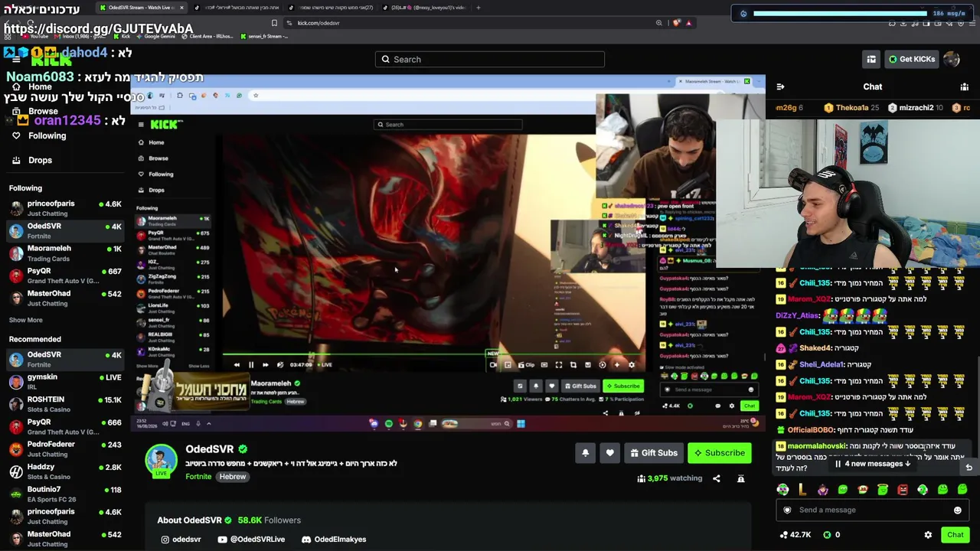Insert the facepalm person emote
The height and width of the screenshot is (551, 980).
click(822, 490)
